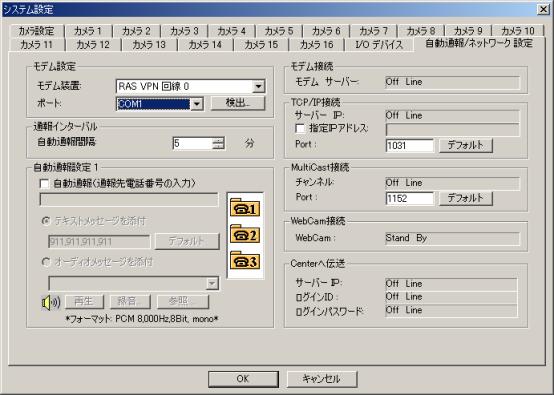Click the OK button

[x=243, y=379]
